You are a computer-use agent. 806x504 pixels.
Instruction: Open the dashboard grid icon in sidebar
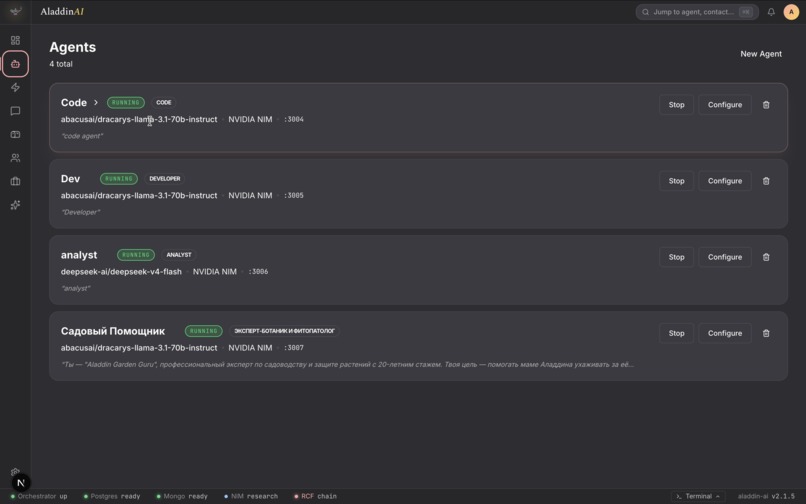[15, 40]
